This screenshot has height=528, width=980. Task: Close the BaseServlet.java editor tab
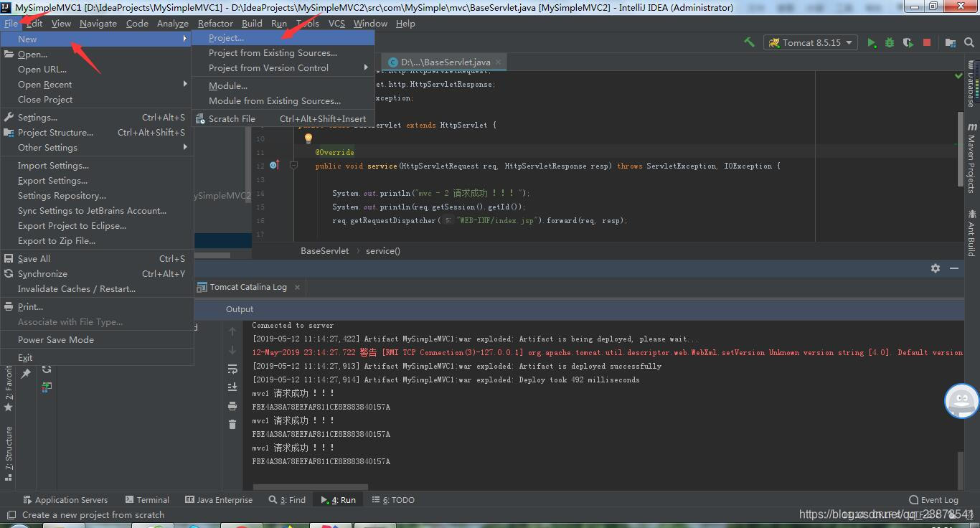(498, 62)
